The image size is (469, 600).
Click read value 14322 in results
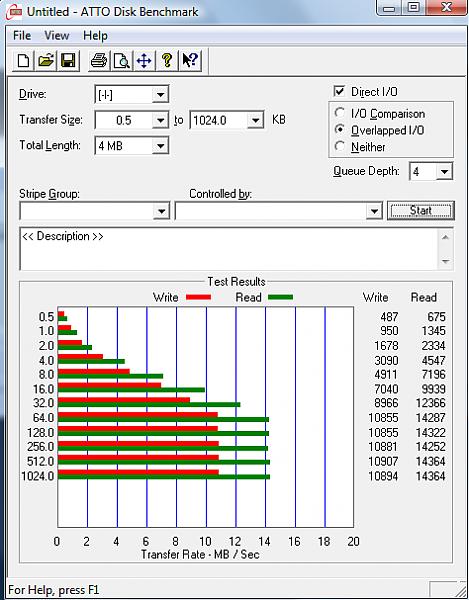(x=430, y=433)
